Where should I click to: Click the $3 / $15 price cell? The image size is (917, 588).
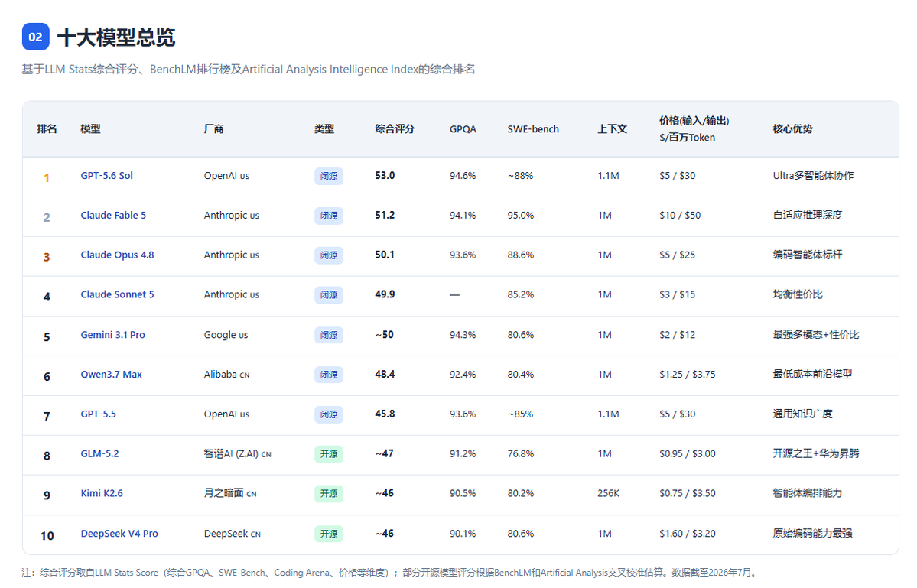pyautogui.click(x=678, y=294)
